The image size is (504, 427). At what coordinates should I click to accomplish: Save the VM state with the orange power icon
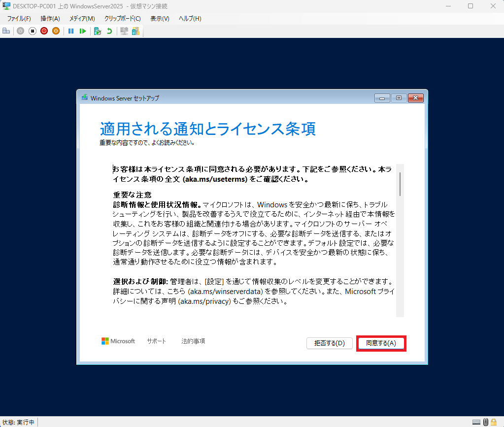pyautogui.click(x=56, y=31)
